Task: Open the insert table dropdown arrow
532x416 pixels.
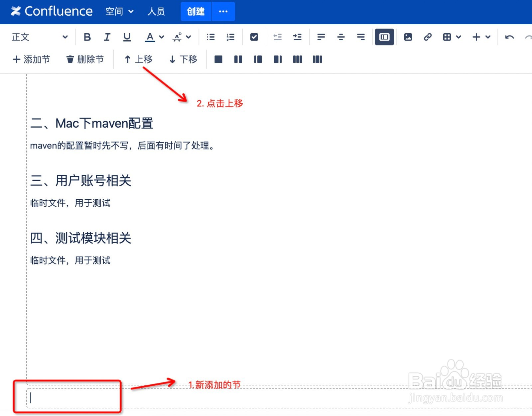Action: pos(459,37)
